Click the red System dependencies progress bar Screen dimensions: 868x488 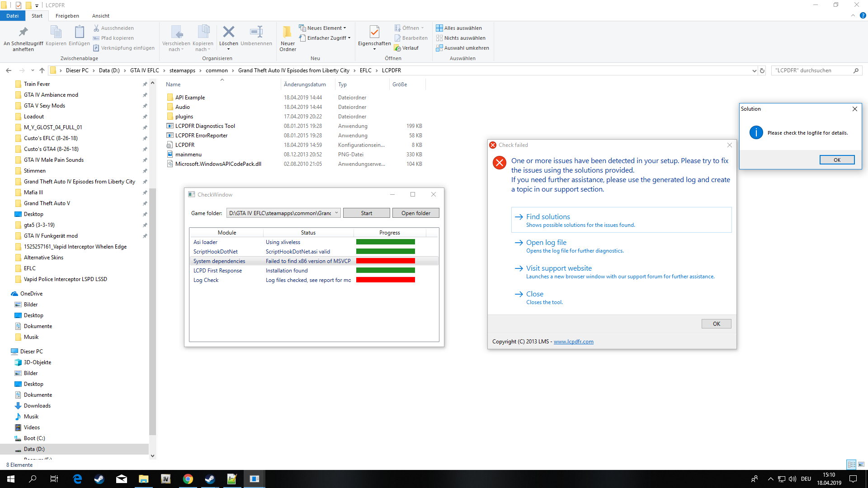click(385, 261)
